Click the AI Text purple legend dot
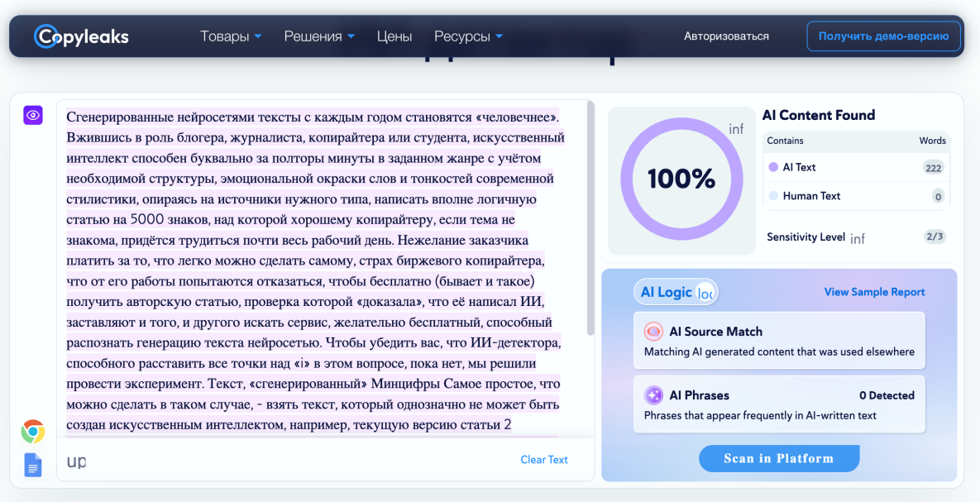980x502 pixels. (773, 168)
